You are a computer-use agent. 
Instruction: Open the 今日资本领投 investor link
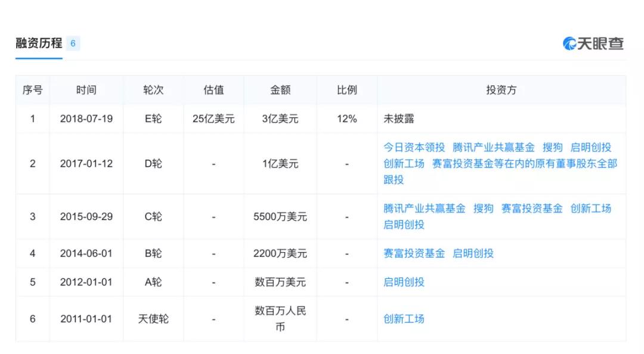[414, 147]
